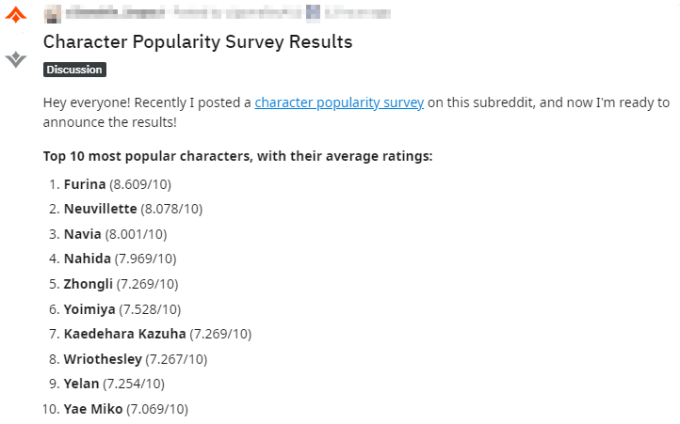
Task: Click the heading about top 10 characters
Action: point(238,157)
